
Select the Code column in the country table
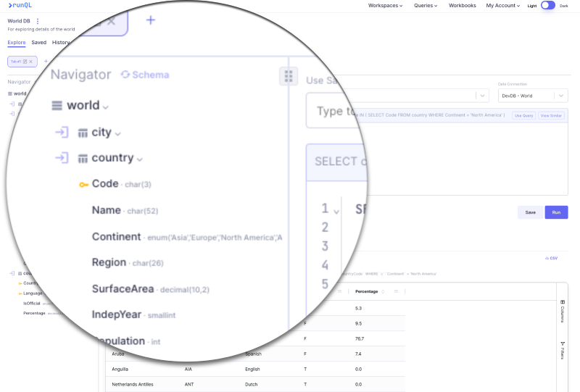[x=104, y=184]
